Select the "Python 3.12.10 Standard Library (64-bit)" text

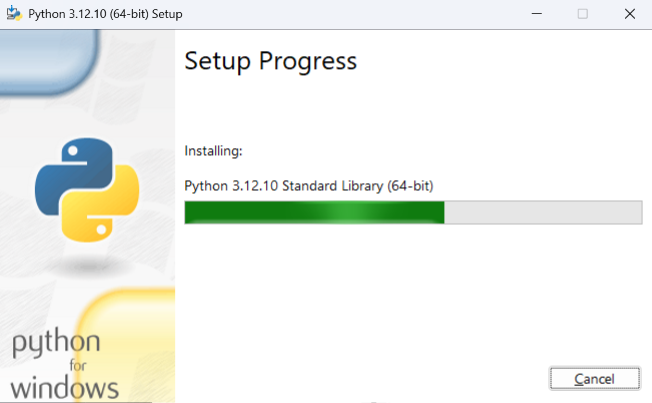click(309, 186)
